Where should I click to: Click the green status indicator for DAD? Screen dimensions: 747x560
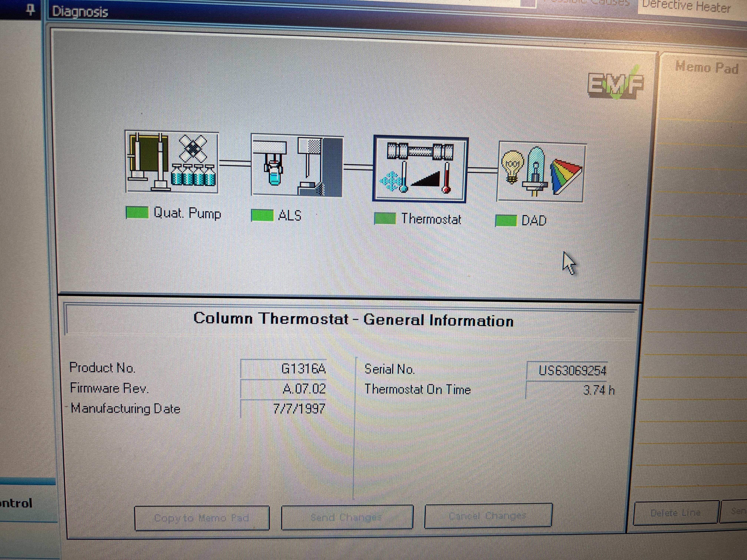(506, 221)
